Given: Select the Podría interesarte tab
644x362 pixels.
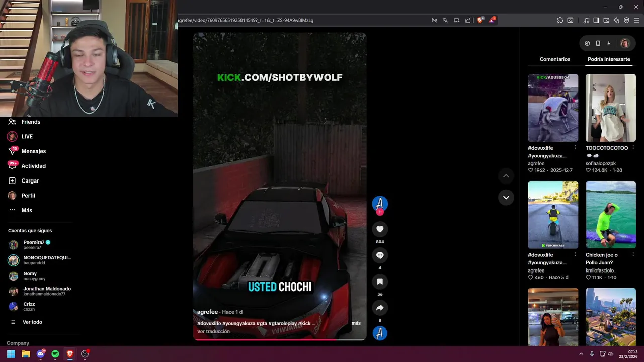Looking at the screenshot, I should (609, 59).
